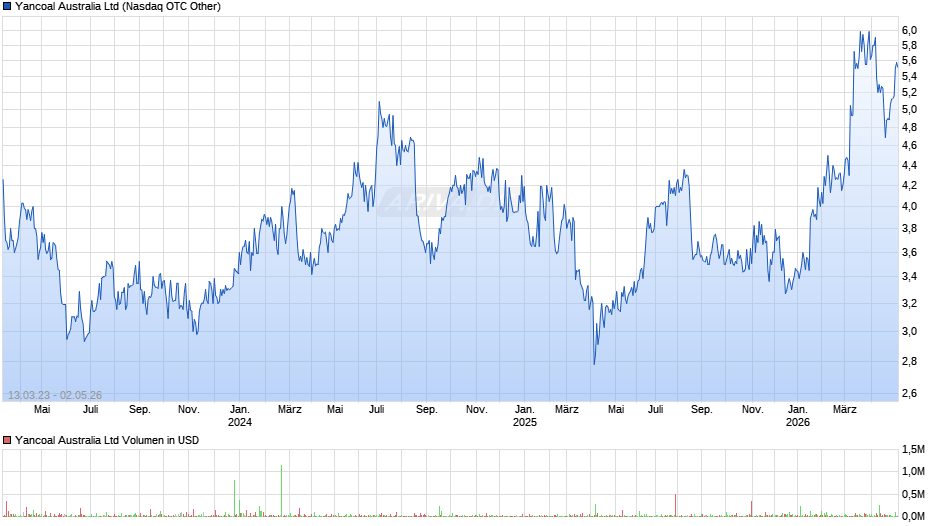Click the '4,0' price axis label
940x526 pixels.
(909, 206)
